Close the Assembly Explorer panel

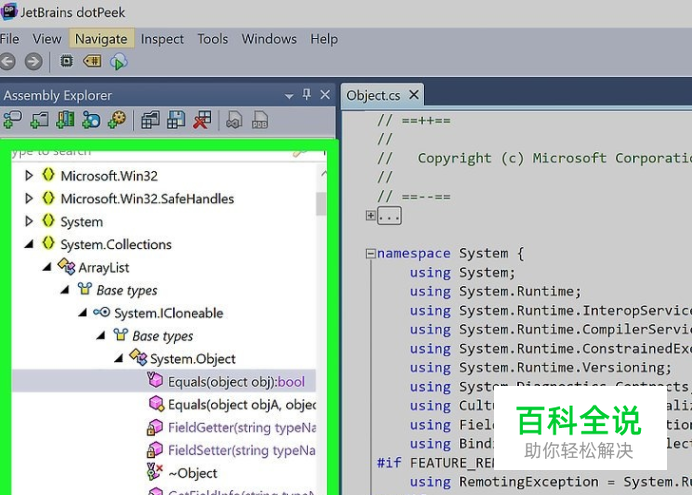(x=325, y=95)
